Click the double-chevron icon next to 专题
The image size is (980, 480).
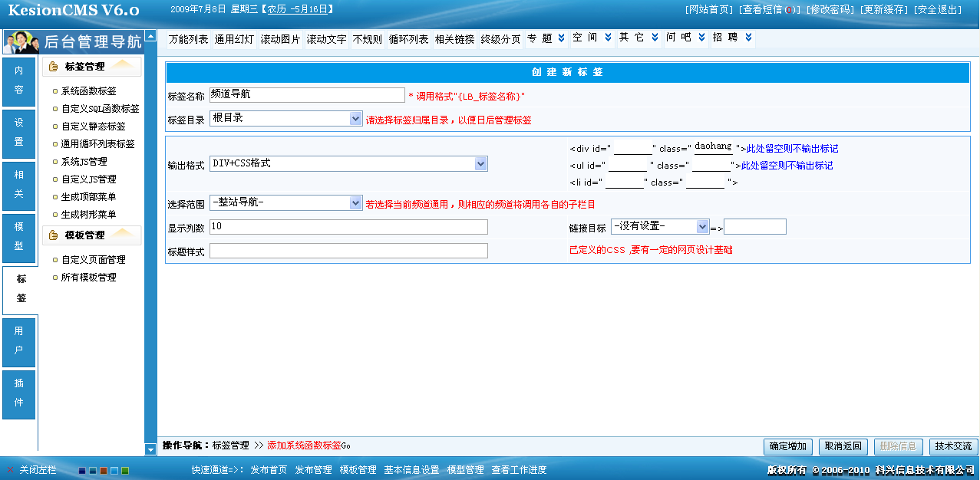click(562, 38)
